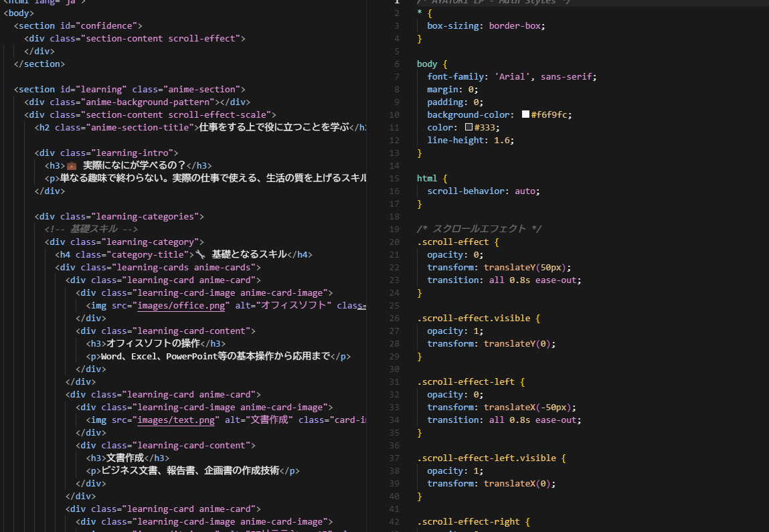Screen dimensions: 769x532
Task: Click the h3 文書作成 line
Action: 128,458
